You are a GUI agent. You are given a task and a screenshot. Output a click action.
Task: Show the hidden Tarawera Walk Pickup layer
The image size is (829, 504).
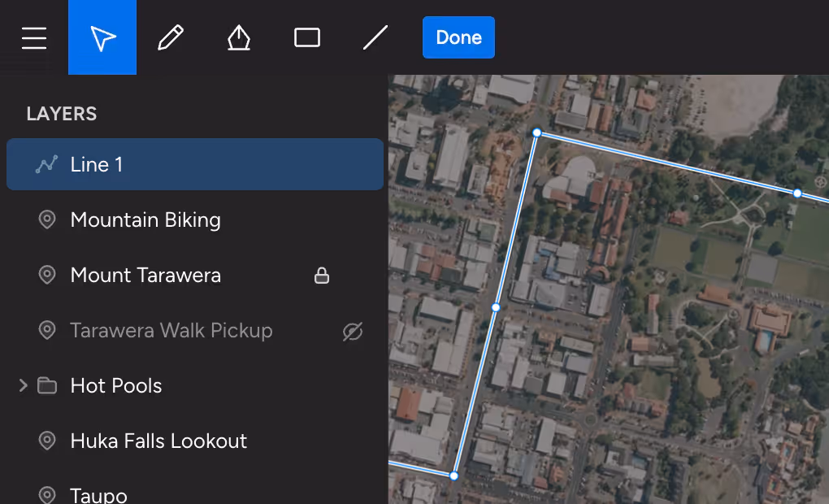tap(352, 331)
